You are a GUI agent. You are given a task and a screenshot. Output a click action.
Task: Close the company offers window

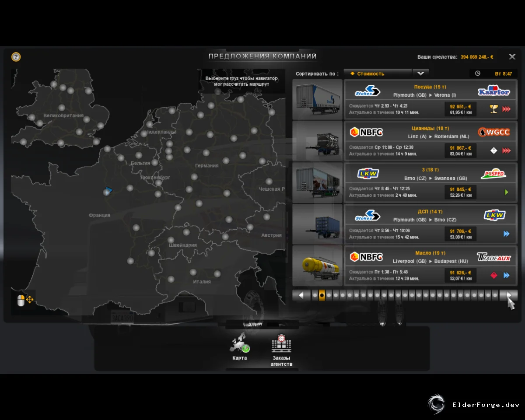(512, 57)
